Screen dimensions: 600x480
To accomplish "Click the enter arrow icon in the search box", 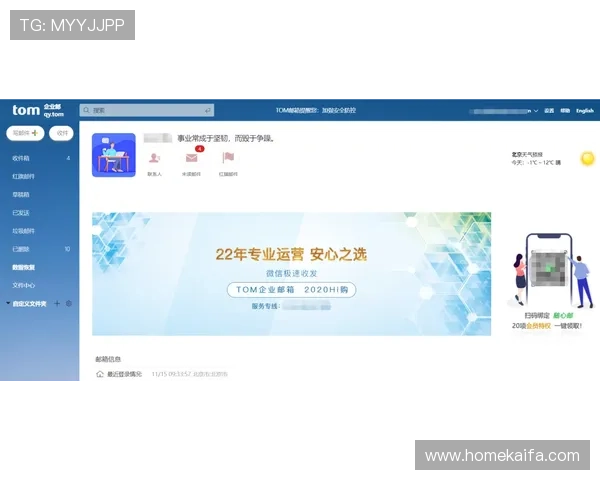I will pyautogui.click(x=207, y=110).
